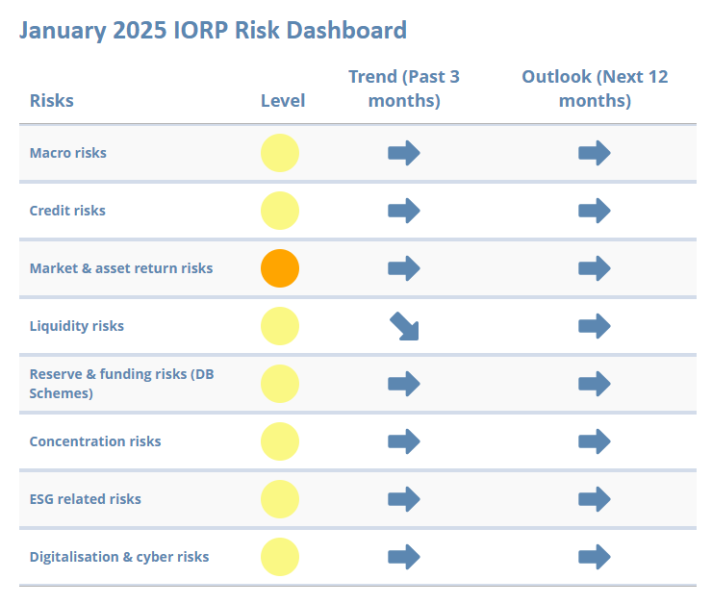The image size is (712, 604).
Task: Select the orange Market risk level circle
Action: [x=280, y=268]
